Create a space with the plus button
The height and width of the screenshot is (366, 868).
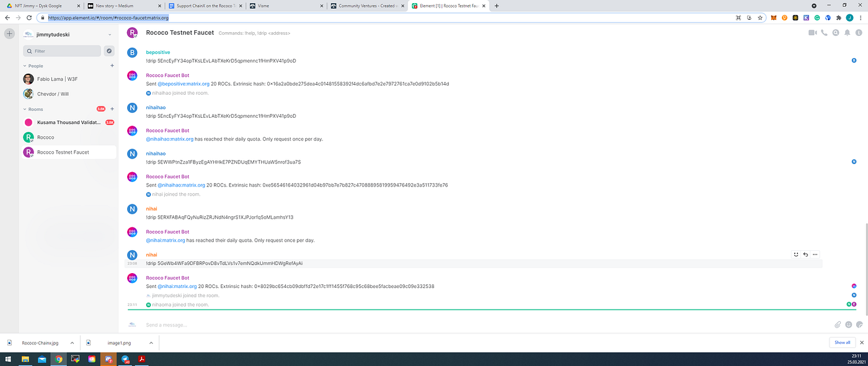coord(9,33)
